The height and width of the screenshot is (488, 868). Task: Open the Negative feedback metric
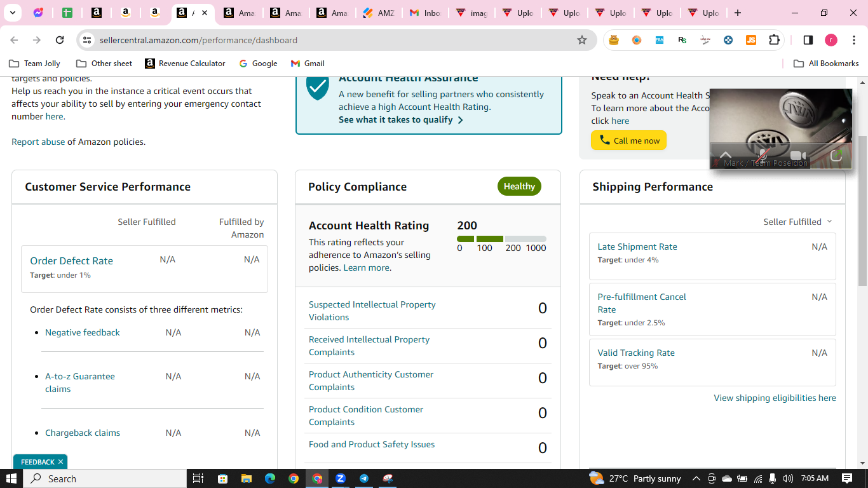(x=83, y=332)
